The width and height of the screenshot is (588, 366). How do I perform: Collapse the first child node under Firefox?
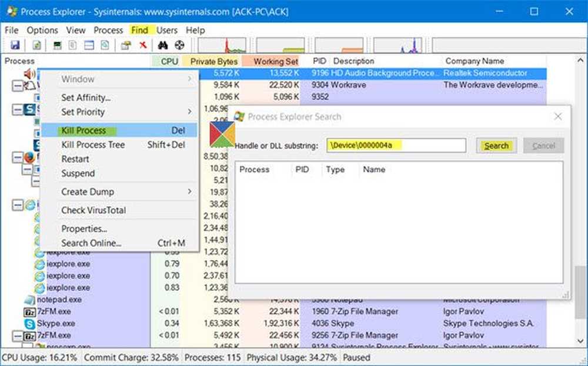27,169
